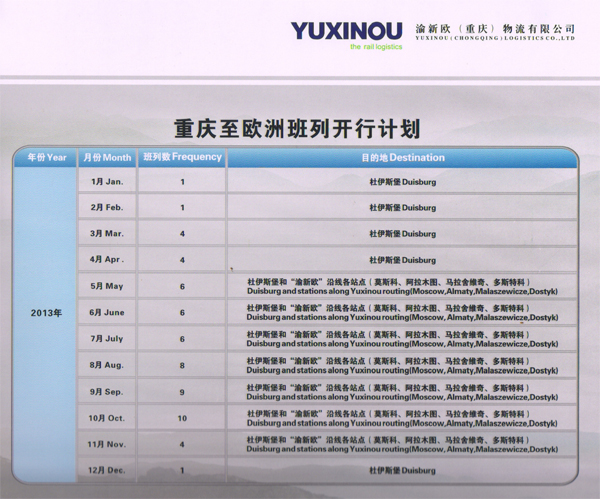Click the frequency value 8 for August
Viewport: 600px width, 499px height.
(x=183, y=365)
